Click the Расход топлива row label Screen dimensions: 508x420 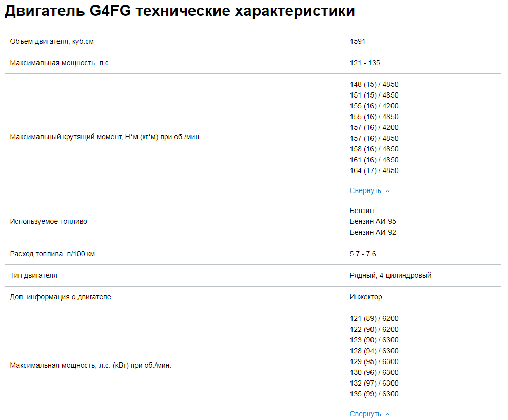click(51, 254)
